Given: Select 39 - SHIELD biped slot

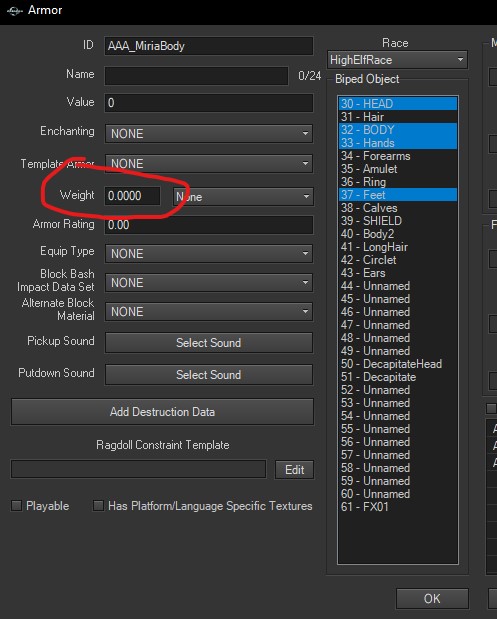Looking at the screenshot, I should (398, 221).
